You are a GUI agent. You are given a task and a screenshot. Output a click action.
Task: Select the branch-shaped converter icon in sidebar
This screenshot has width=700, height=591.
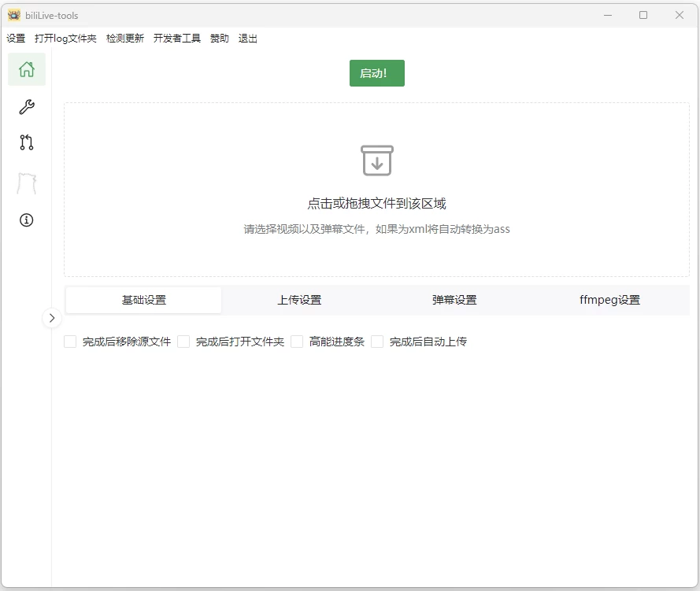26,142
